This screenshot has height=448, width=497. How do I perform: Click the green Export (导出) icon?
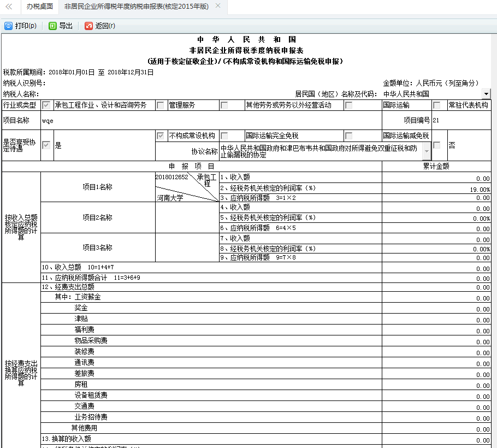pos(52,25)
